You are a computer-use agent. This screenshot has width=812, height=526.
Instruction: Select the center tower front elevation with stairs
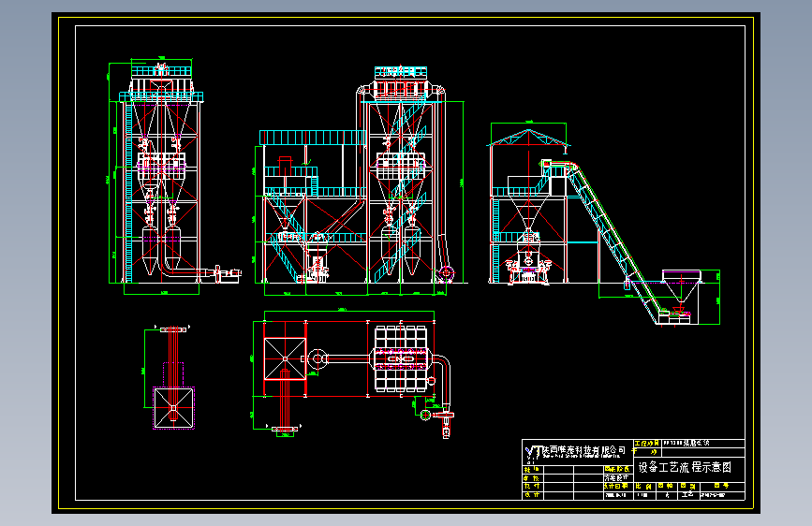coord(362,180)
